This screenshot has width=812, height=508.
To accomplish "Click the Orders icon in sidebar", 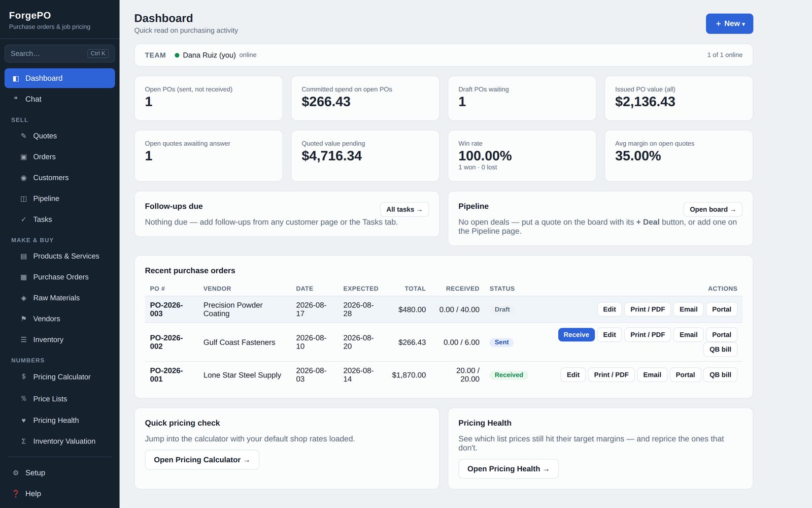I will point(23,157).
